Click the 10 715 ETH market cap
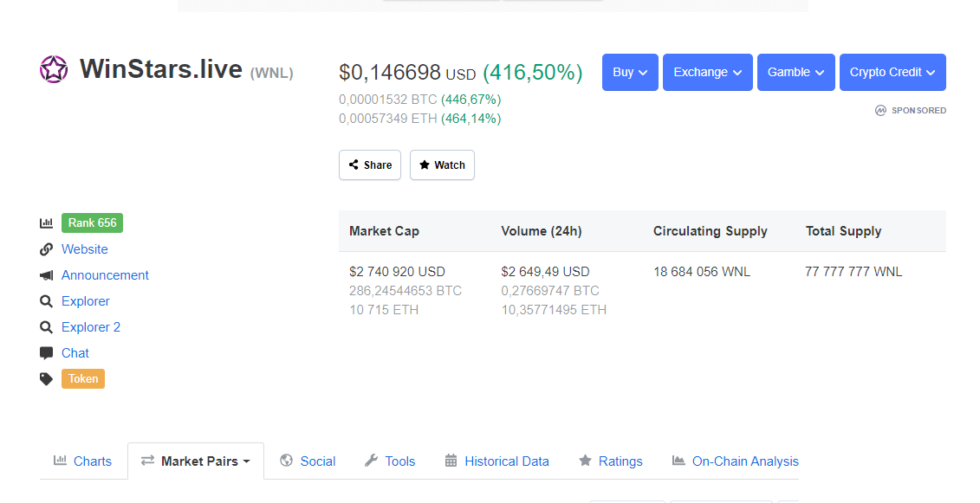The width and height of the screenshot is (980, 503). click(x=384, y=310)
